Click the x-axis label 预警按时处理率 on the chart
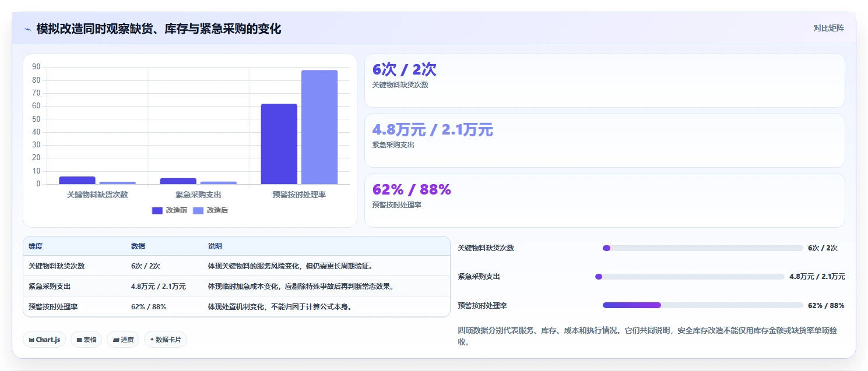Image resolution: width=868 pixels, height=371 pixels. pyautogui.click(x=299, y=195)
